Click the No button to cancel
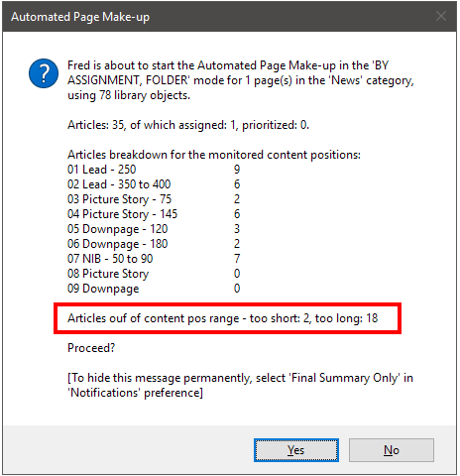The image size is (460, 476). [392, 450]
